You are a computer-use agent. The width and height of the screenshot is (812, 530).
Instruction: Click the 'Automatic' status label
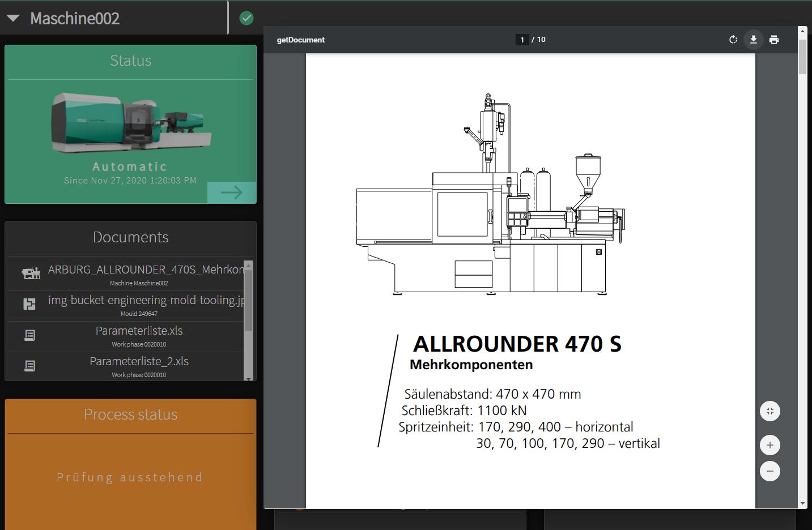(x=130, y=166)
